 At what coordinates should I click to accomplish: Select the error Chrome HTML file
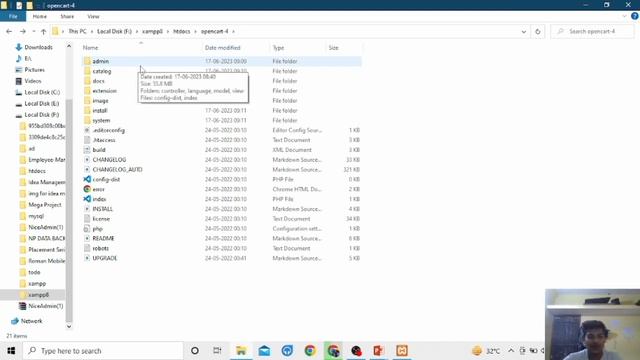click(x=98, y=189)
